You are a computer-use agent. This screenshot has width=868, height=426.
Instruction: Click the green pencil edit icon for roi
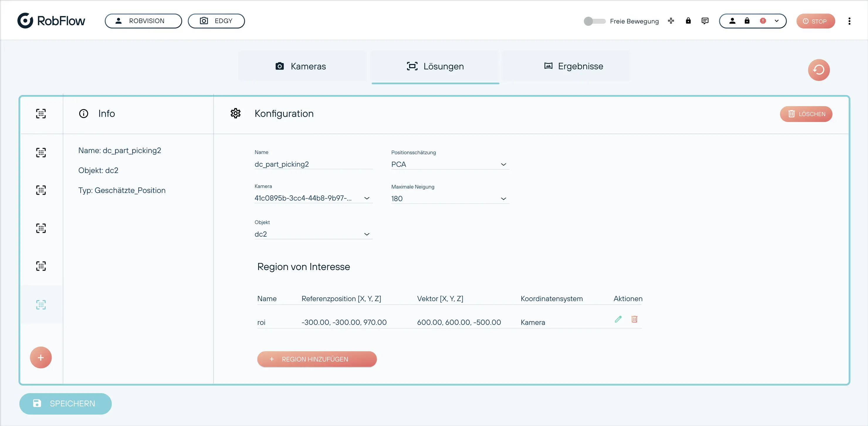click(618, 319)
